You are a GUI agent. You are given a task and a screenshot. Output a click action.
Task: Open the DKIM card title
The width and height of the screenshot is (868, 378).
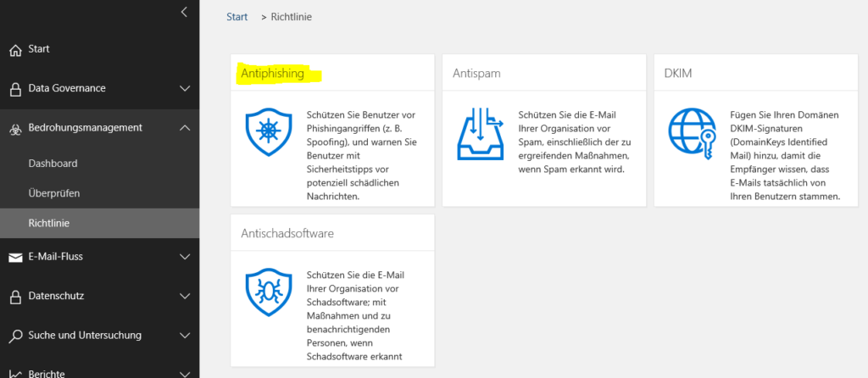tap(678, 73)
